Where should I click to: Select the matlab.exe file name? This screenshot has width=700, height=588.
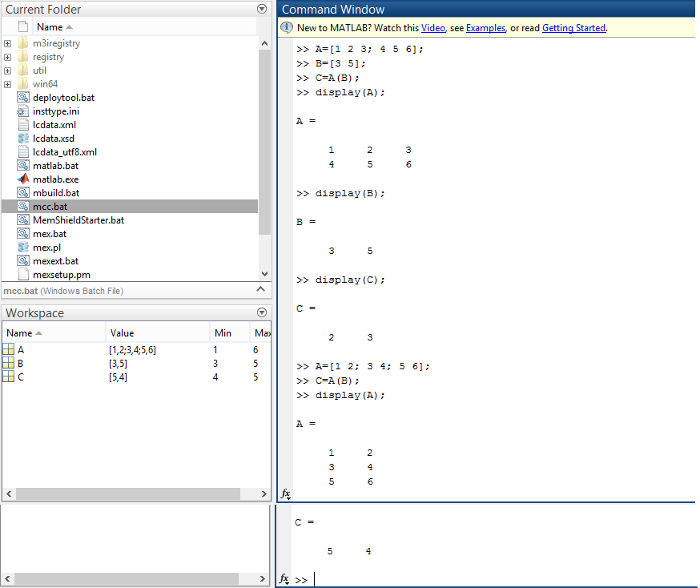[56, 179]
